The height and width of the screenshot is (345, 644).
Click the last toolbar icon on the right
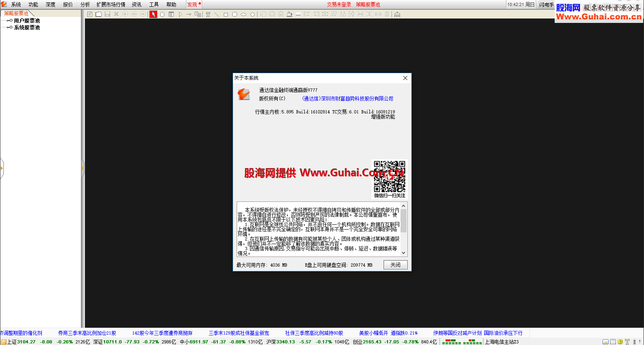[397, 14]
